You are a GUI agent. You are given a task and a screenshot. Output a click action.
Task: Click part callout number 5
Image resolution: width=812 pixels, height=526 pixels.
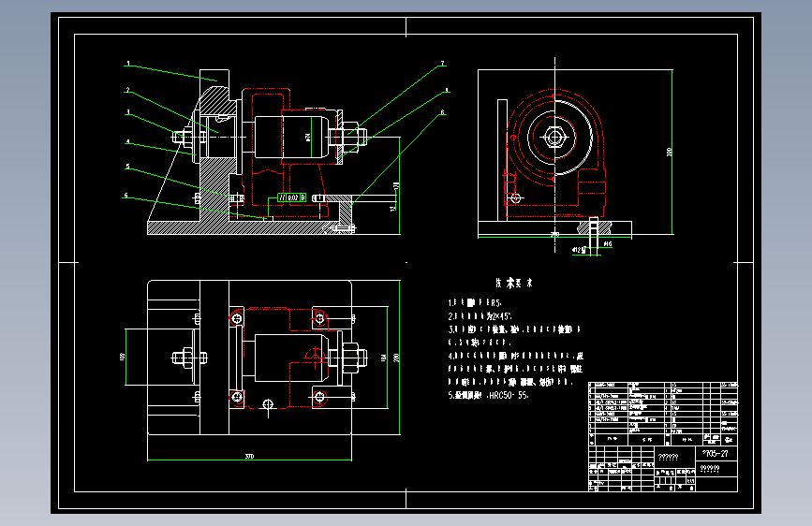click(128, 167)
